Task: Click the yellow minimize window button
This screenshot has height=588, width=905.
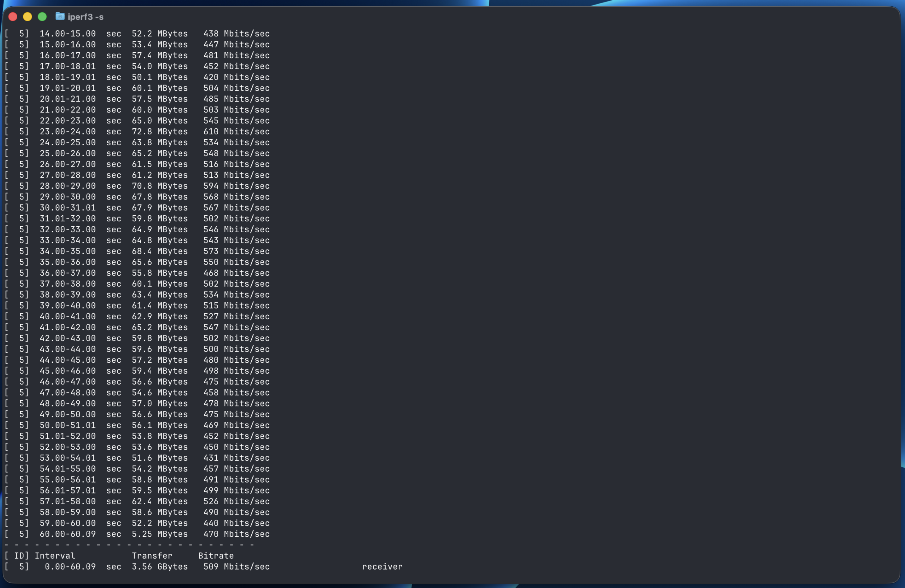Action: pyautogui.click(x=27, y=17)
